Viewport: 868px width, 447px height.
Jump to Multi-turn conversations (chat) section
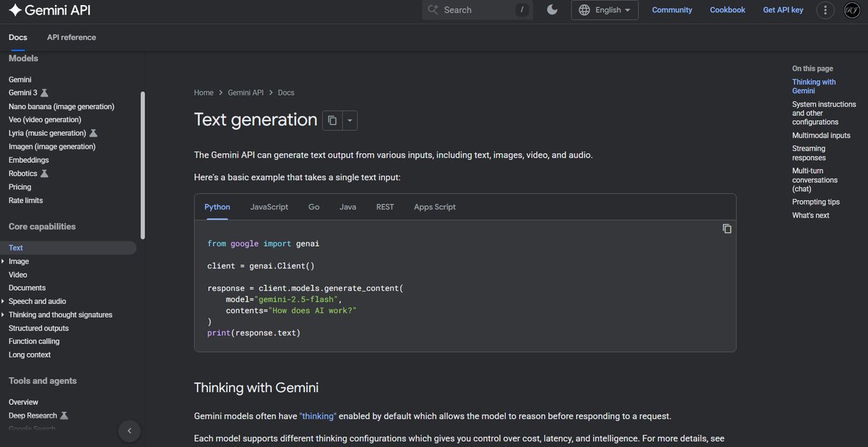click(815, 180)
